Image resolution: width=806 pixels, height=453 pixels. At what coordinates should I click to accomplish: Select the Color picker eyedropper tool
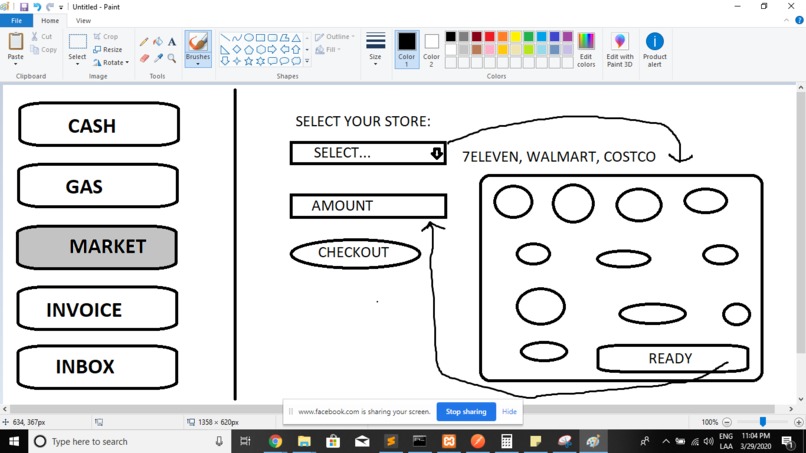coord(158,59)
